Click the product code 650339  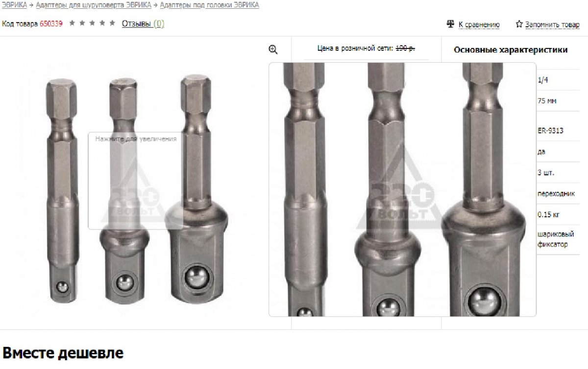coord(51,23)
